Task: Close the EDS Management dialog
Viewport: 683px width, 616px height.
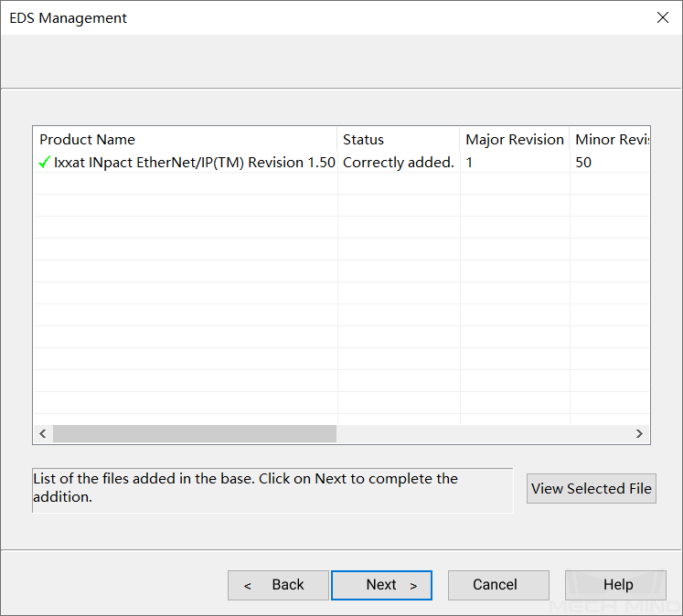Action: tap(663, 17)
